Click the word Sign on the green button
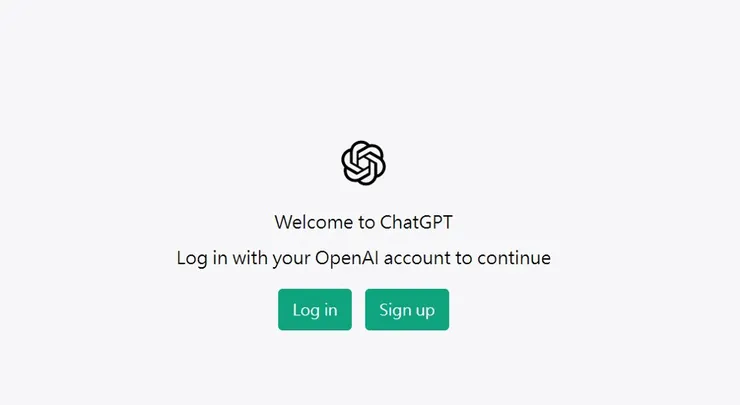Screen dimensions: 740x405 point(393,311)
